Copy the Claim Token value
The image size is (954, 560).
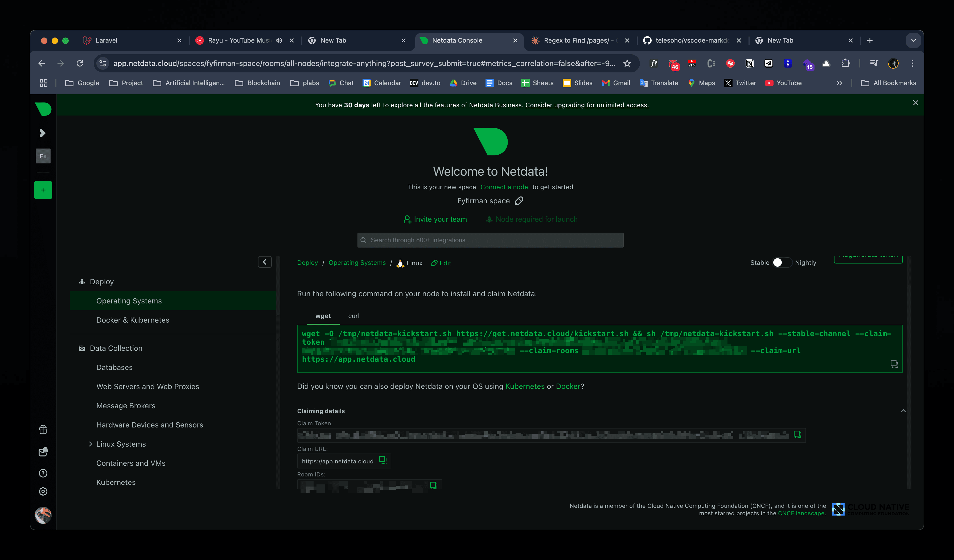coord(797,434)
